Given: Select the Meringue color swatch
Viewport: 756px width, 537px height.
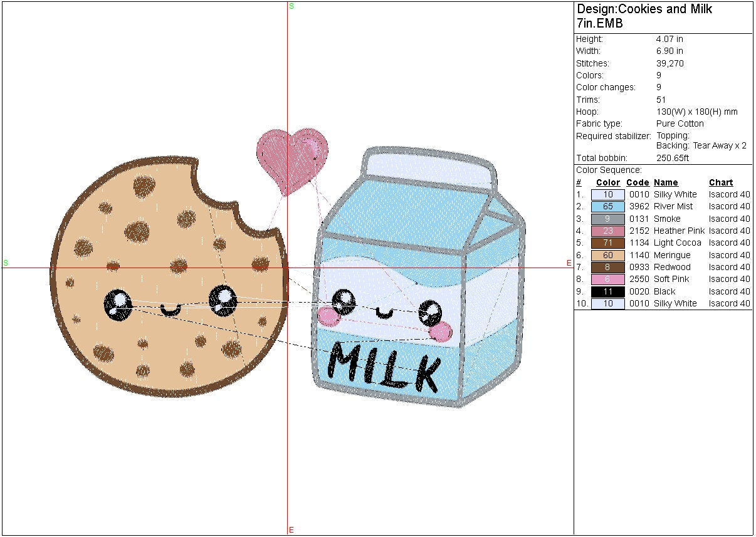Looking at the screenshot, I should click(x=607, y=256).
